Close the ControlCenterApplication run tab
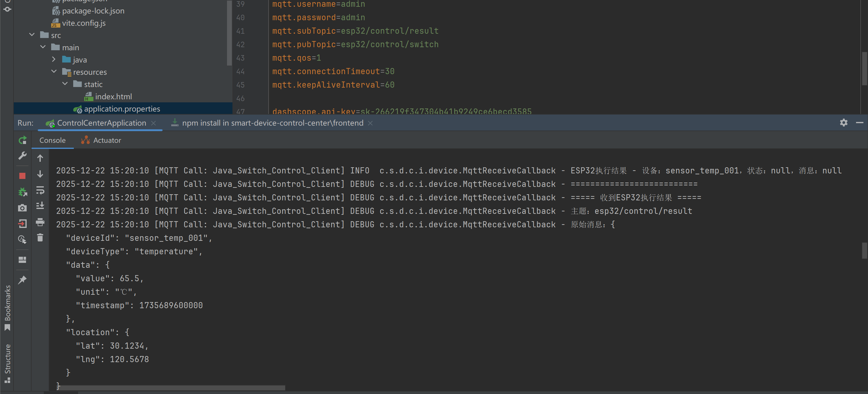Screen dimensions: 868x394 coord(154,123)
